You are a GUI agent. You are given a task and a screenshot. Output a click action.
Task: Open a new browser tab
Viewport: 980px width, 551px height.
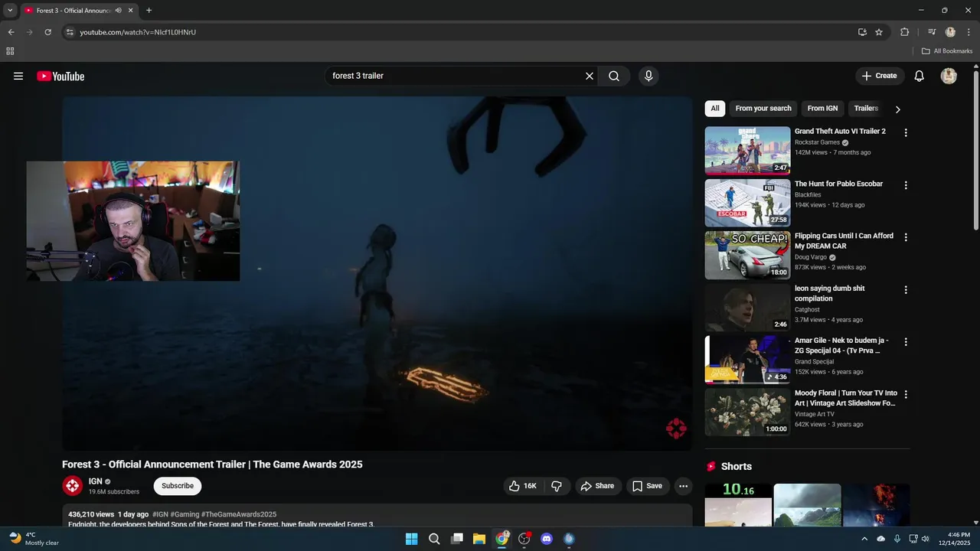pos(149,11)
